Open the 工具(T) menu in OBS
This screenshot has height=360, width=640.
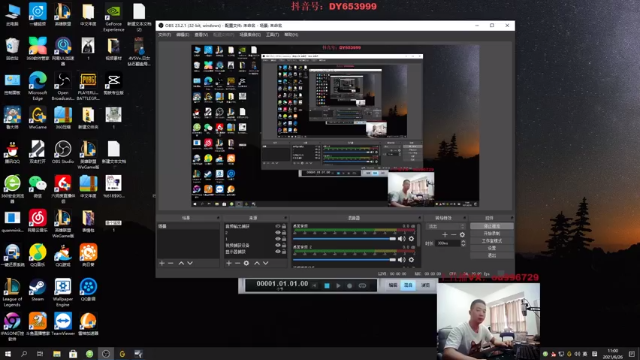click(x=272, y=35)
